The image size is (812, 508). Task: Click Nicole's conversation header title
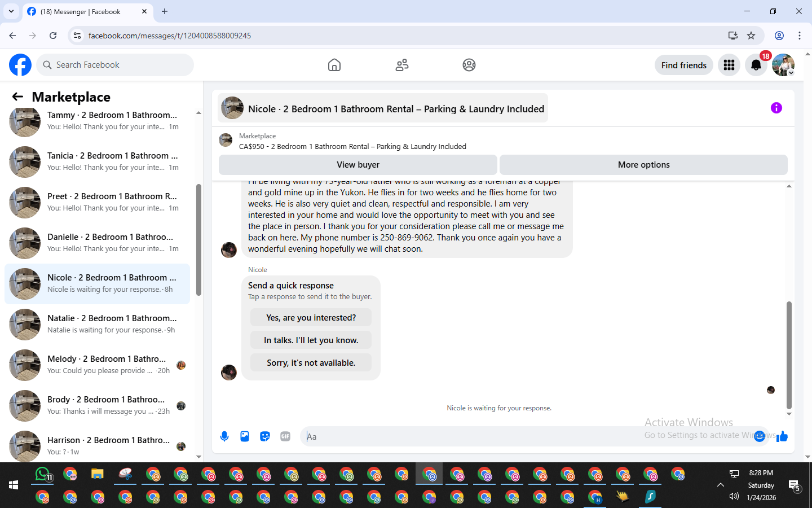pyautogui.click(x=383, y=108)
